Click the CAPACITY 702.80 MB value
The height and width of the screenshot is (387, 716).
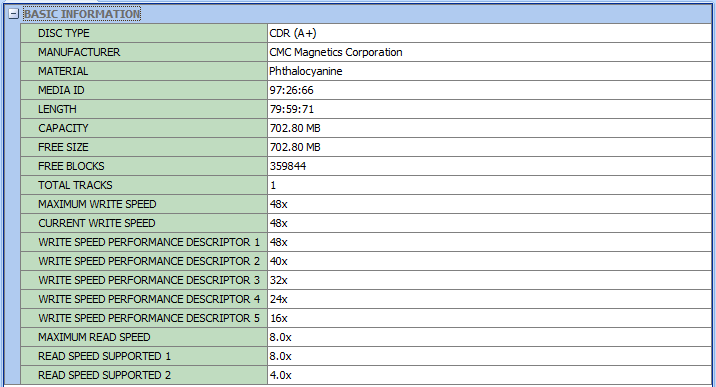pos(295,128)
